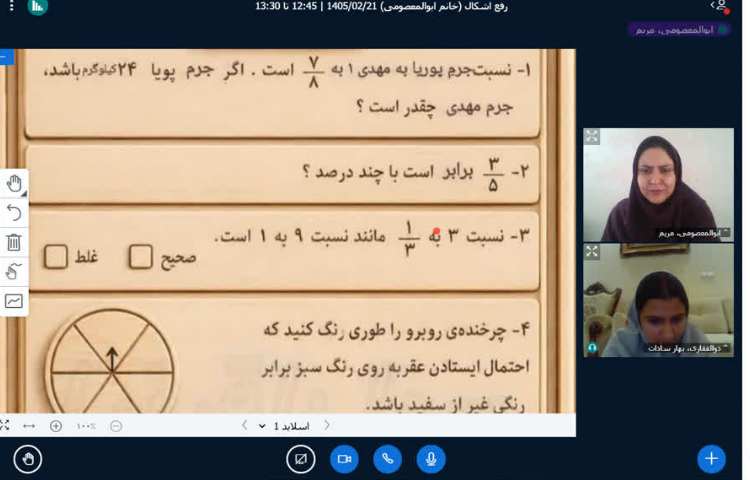The width and height of the screenshot is (750, 480).
Task: Clear annotations with the trash icon
Action: click(14, 242)
